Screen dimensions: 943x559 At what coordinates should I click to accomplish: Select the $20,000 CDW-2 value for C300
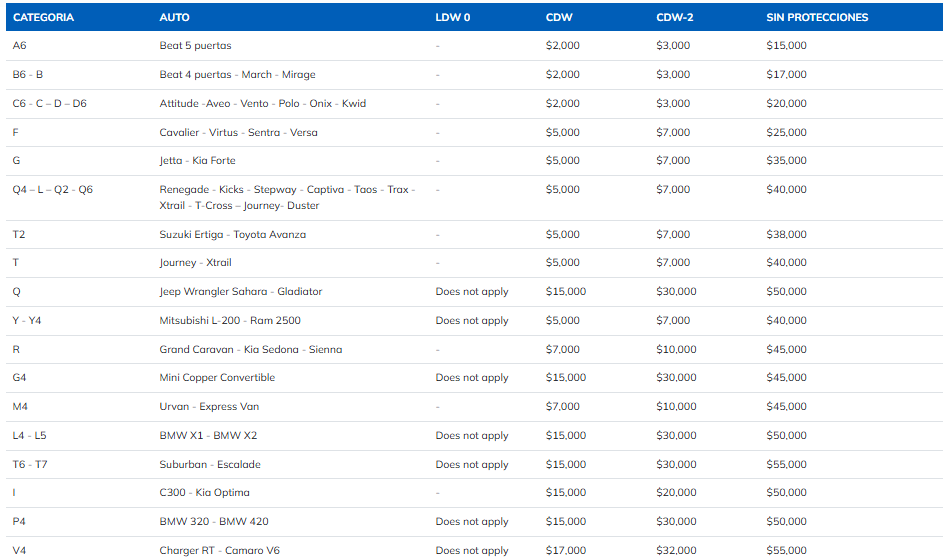point(677,493)
